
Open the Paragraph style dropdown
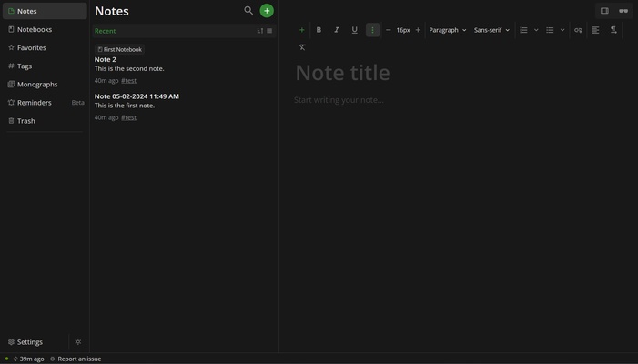[448, 30]
